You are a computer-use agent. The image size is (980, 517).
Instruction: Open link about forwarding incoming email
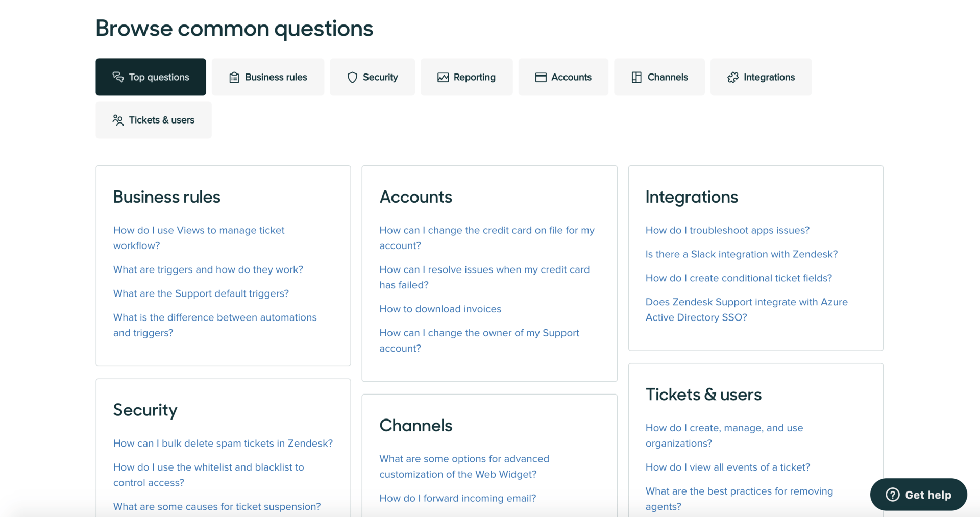pos(457,498)
